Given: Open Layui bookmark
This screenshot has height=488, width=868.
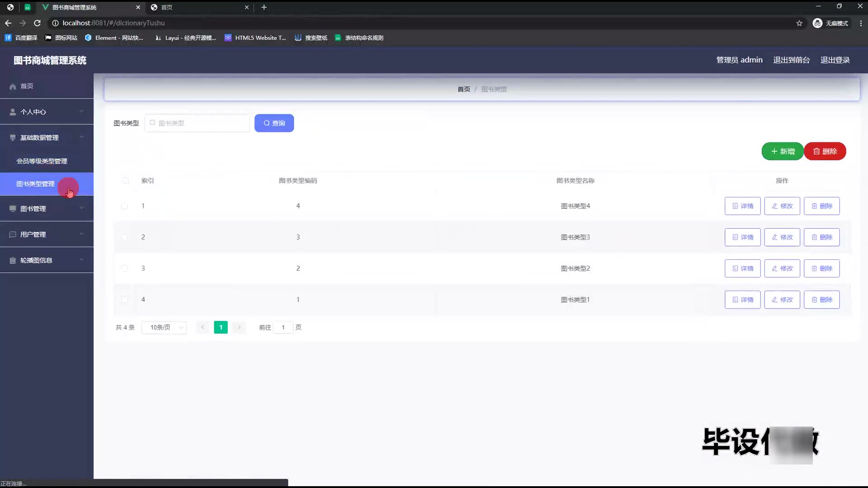Looking at the screenshot, I should click(x=185, y=38).
